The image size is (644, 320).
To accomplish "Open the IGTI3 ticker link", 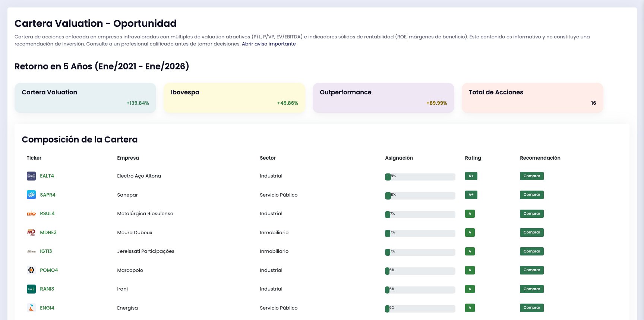I will click(x=46, y=251).
